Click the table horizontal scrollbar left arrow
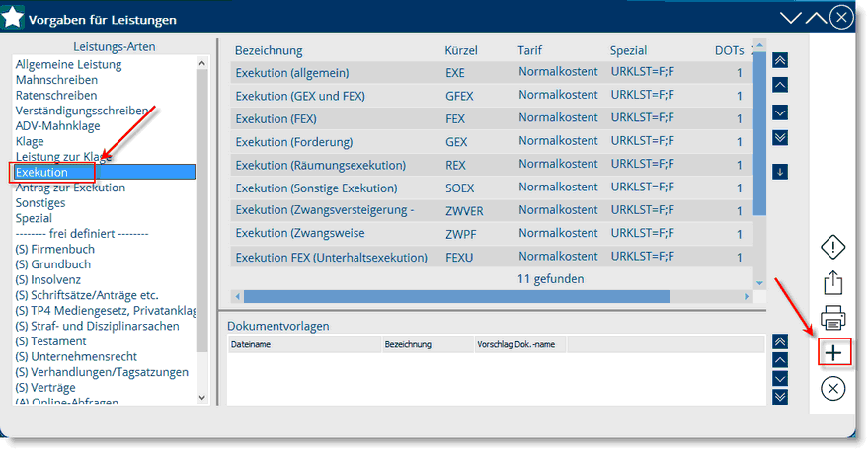The width and height of the screenshot is (868, 450). 237,297
